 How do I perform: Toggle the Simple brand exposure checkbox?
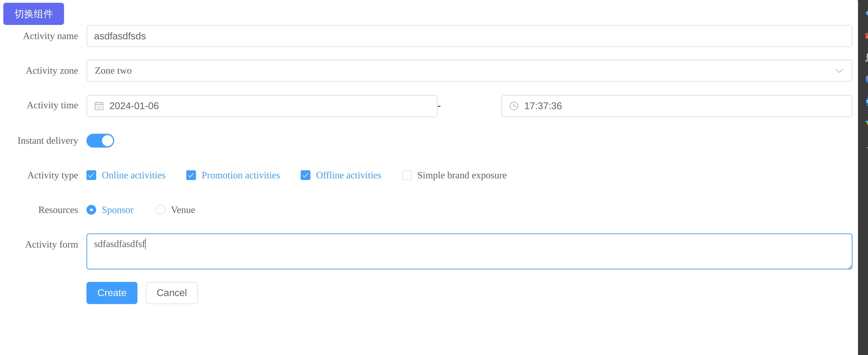[x=407, y=175]
